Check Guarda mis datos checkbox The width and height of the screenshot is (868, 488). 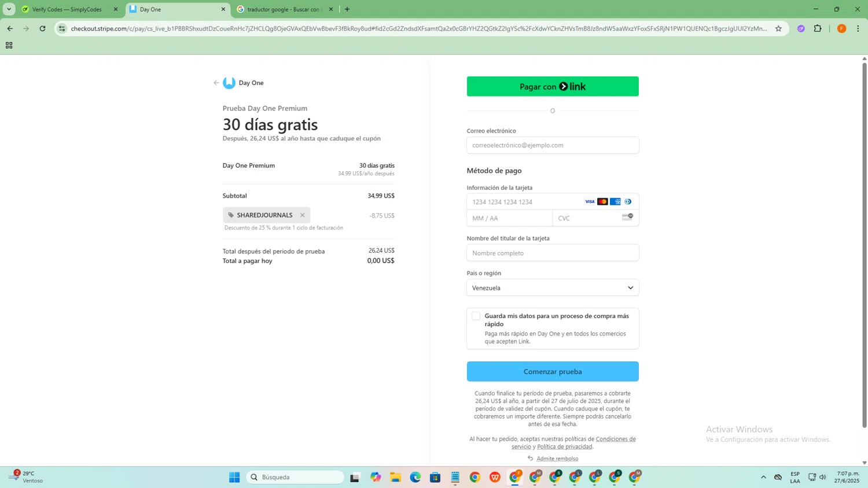(x=476, y=316)
